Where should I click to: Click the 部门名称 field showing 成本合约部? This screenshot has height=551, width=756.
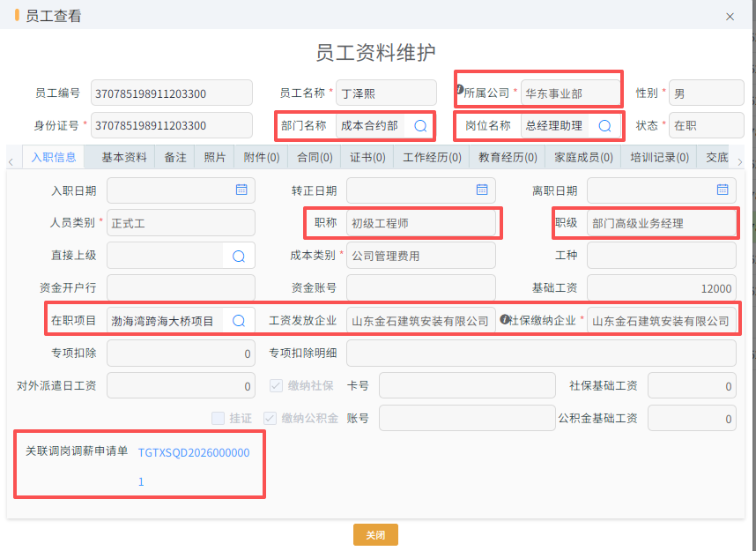point(370,126)
